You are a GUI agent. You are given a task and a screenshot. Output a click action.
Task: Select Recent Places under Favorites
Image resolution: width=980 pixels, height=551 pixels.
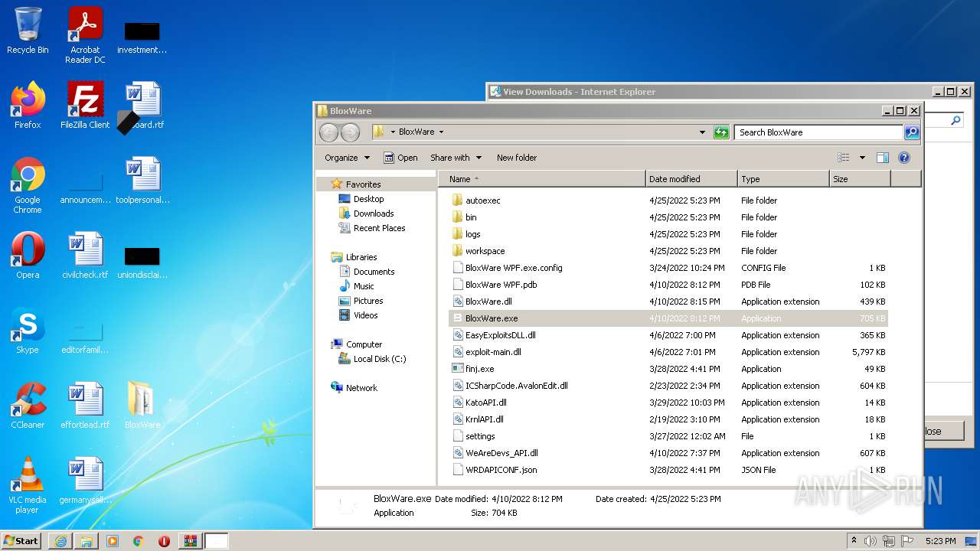point(379,228)
